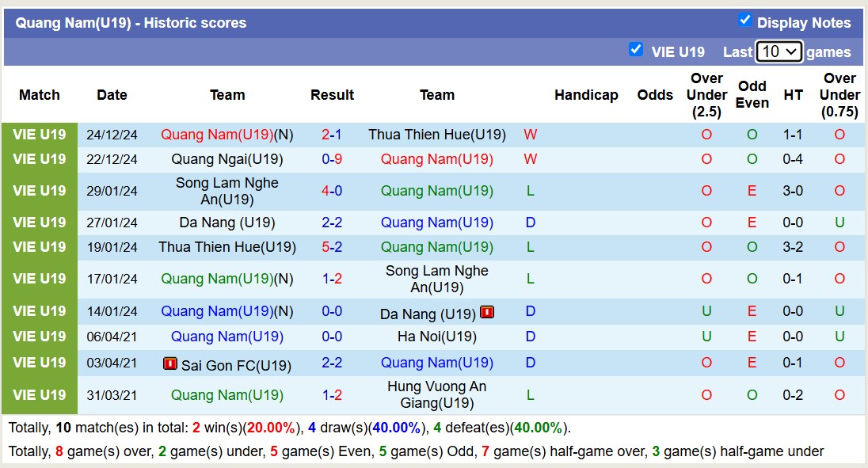Open the Thua Thien Hue(U19) team link
This screenshot has width=868, height=468.
(436, 134)
